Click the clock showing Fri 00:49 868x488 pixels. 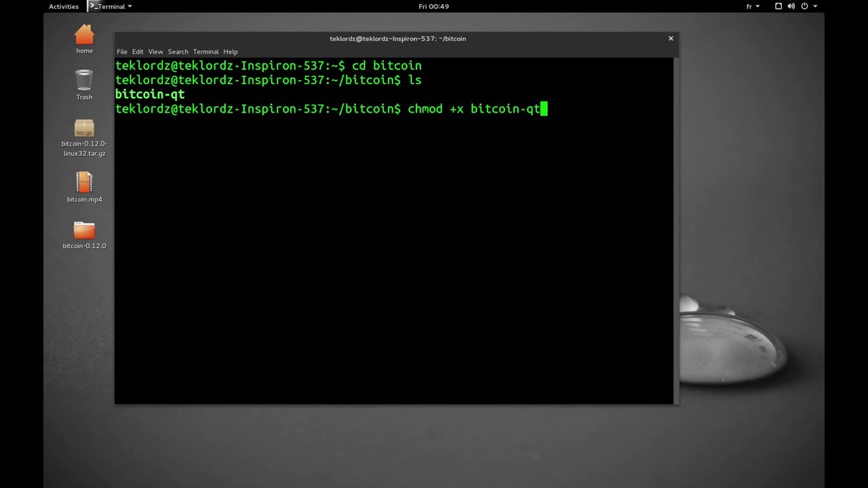click(x=434, y=6)
